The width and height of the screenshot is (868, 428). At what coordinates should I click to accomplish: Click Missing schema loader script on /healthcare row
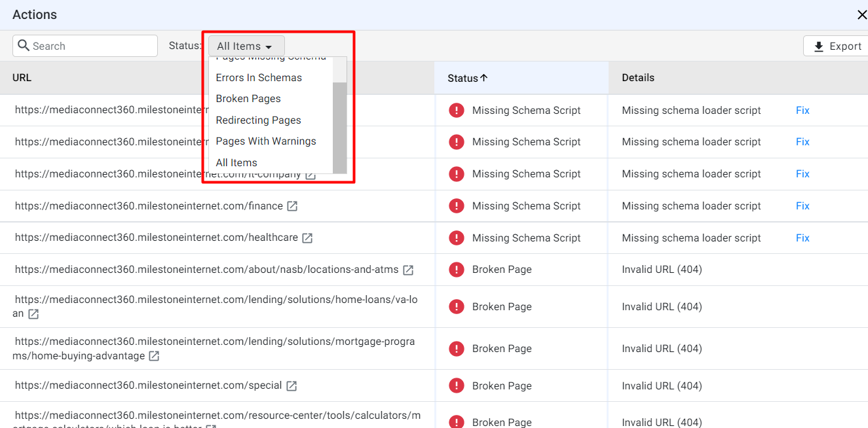coord(691,238)
